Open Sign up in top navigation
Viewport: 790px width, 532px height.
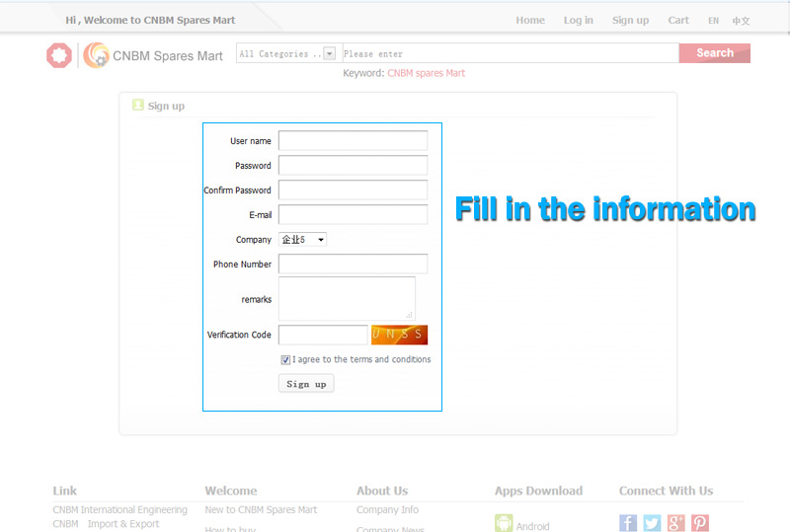630,20
